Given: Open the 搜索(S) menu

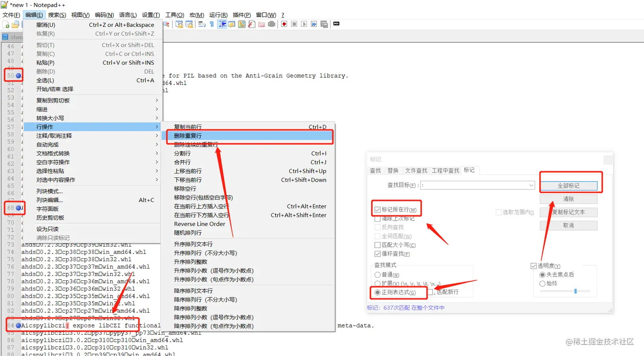Looking at the screenshot, I should click(57, 15).
